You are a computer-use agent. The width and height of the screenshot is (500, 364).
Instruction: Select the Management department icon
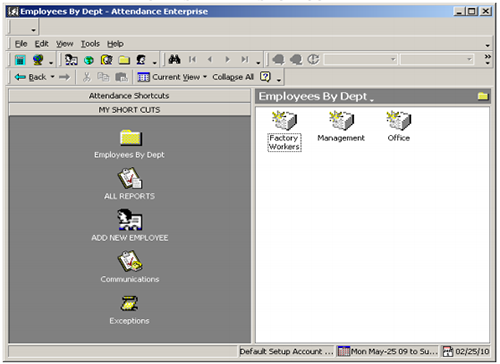tap(341, 121)
